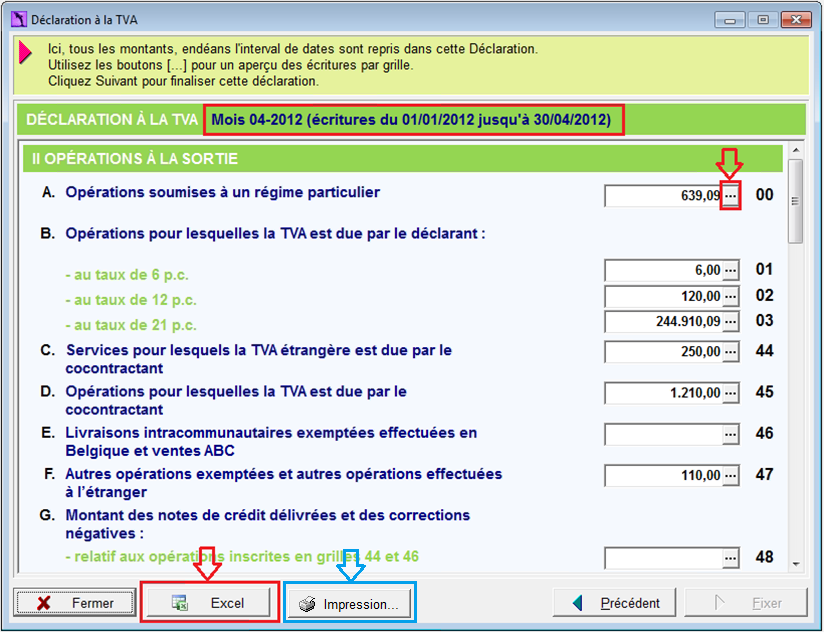Image resolution: width=824 pixels, height=633 pixels.
Task: Open entries detail for grille 00
Action: tap(730, 196)
